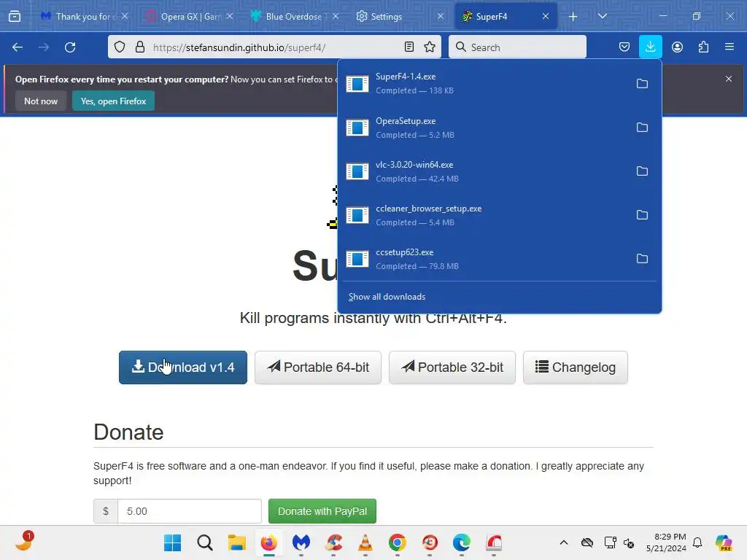The width and height of the screenshot is (747, 560).
Task: Click the forward navigation arrow
Action: pyautogui.click(x=44, y=47)
